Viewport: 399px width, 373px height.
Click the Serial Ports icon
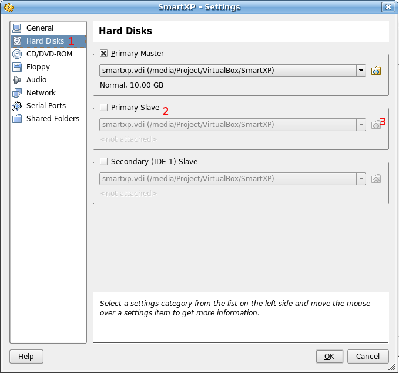[x=17, y=106]
